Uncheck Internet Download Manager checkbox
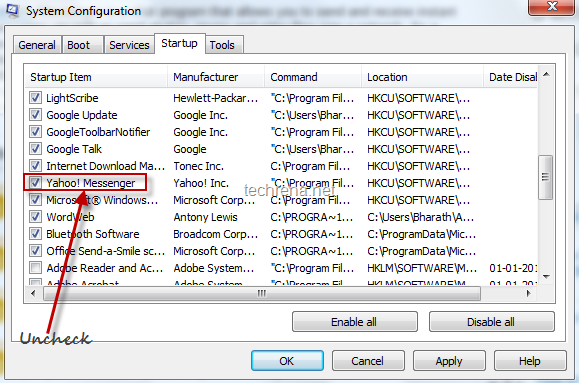Screen dimensions: 579x383 [35, 166]
